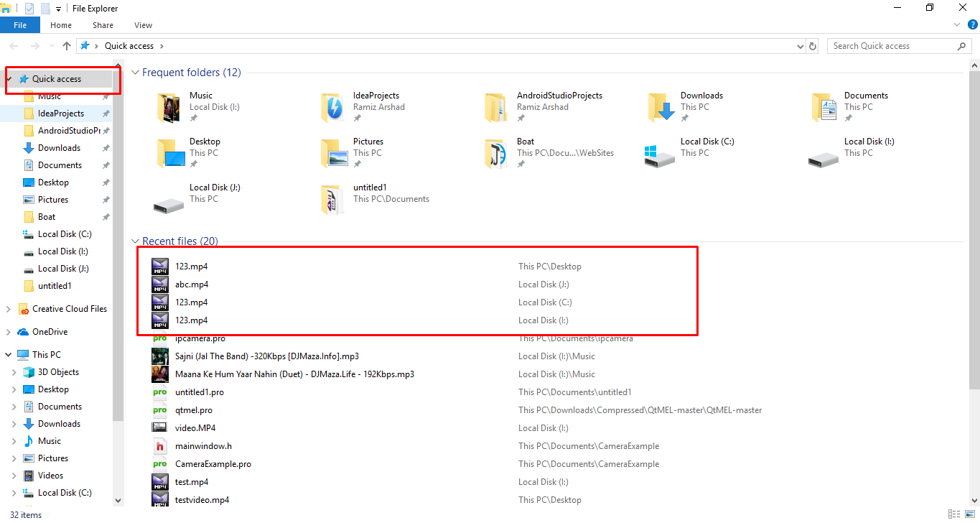980x523 pixels.
Task: Go up one level with Up arrow
Action: (67, 46)
